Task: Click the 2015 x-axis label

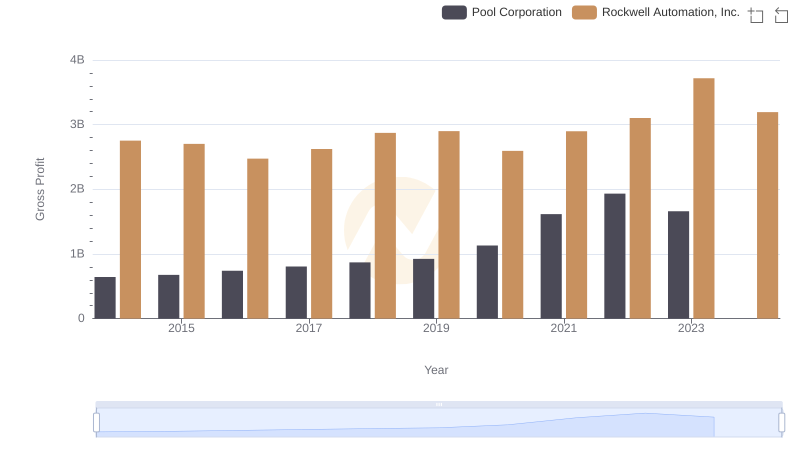Action: (x=181, y=328)
